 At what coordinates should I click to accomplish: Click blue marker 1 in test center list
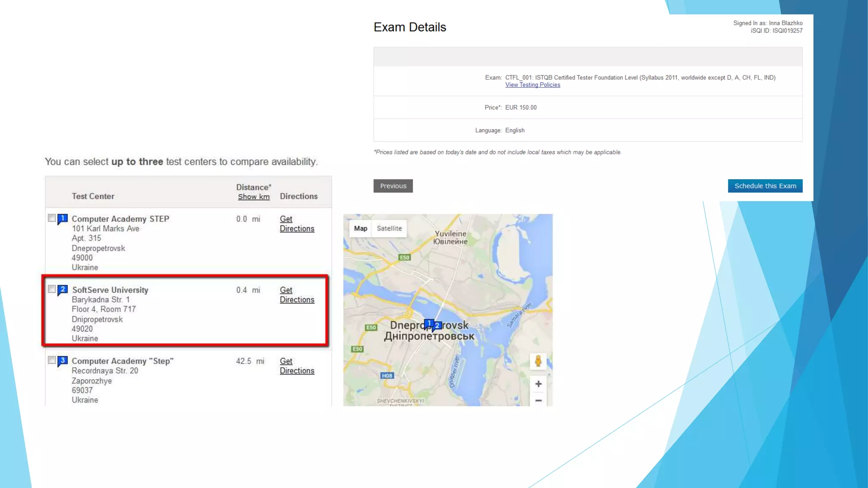63,219
